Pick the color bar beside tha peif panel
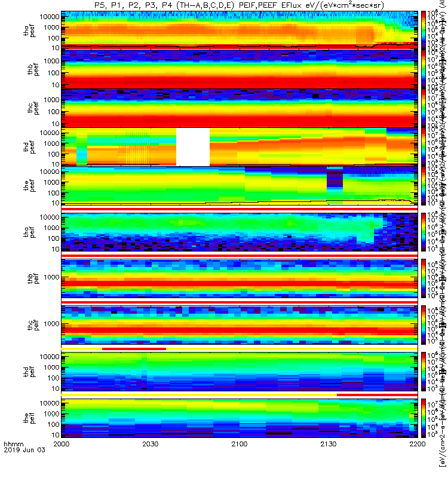The height and width of the screenshot is (478, 448). click(x=424, y=232)
